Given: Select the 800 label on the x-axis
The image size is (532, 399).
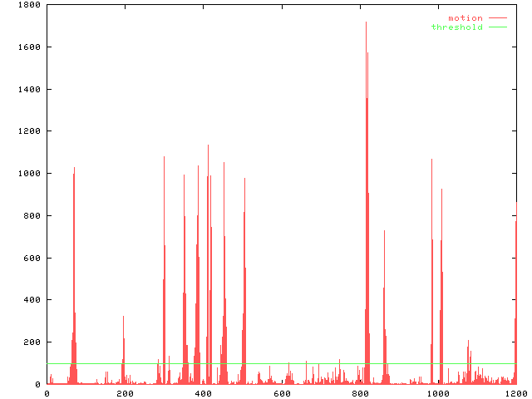Looking at the screenshot, I should coord(359,393).
